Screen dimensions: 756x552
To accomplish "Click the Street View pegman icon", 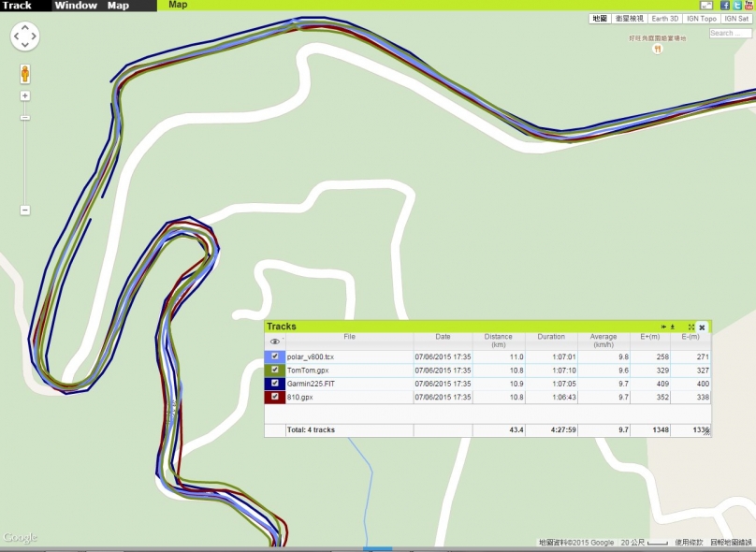I will [x=25, y=74].
